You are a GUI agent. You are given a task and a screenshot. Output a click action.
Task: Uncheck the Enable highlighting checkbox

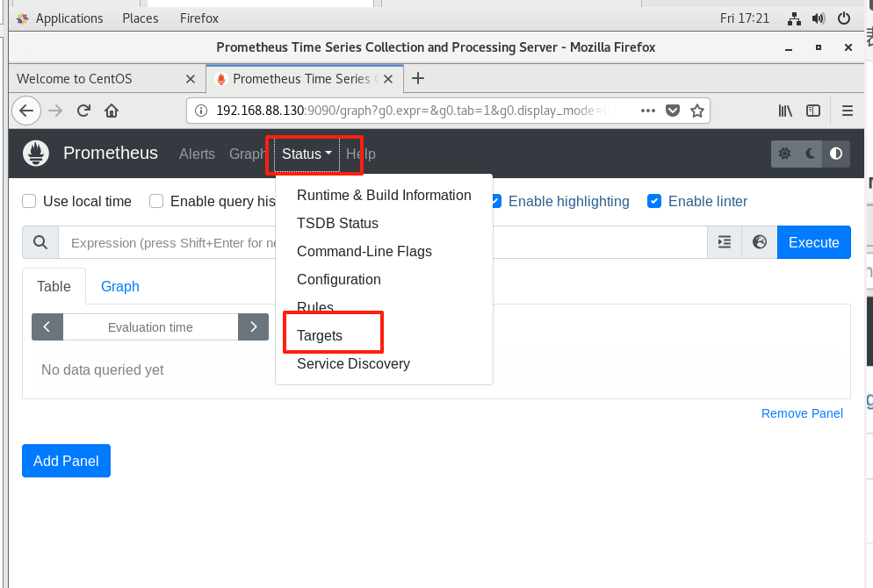pyautogui.click(x=496, y=201)
